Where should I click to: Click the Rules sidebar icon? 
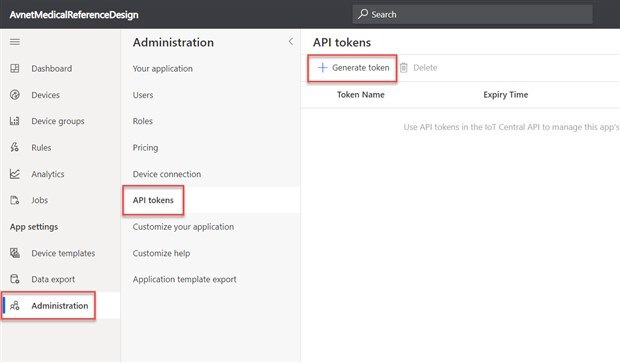[15, 147]
